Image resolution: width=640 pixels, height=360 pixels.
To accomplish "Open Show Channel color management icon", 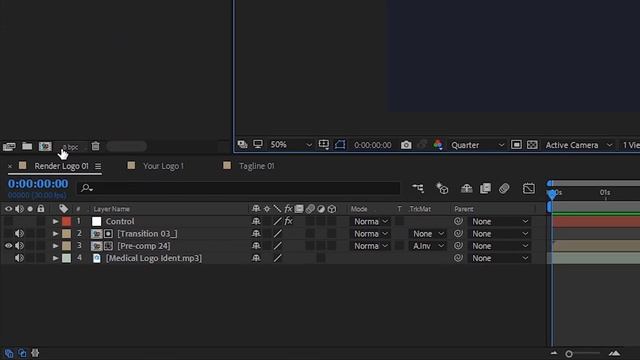I will click(438, 144).
